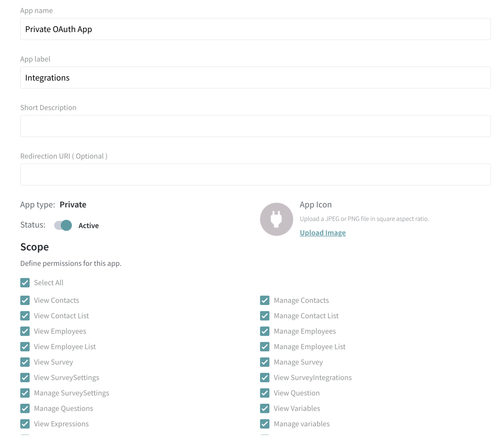Screen dimensions: 504x439
Task: Uncheck Manage Contacts permission
Action: 265,300
